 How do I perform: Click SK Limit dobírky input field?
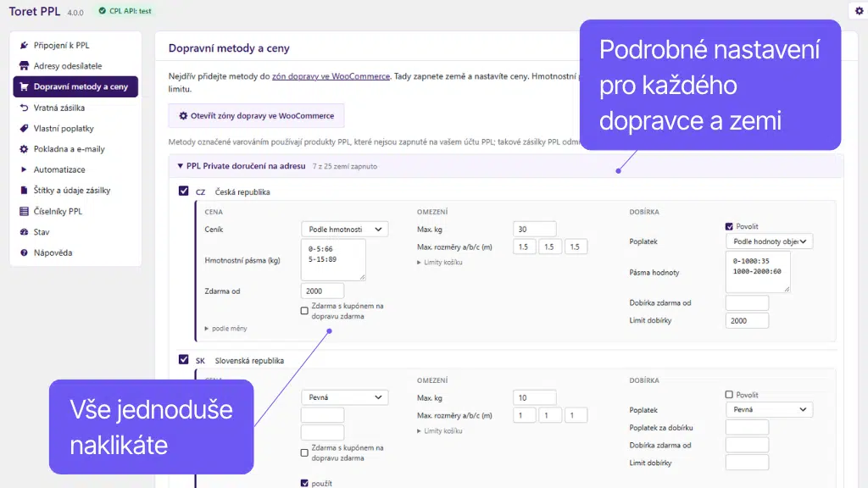pos(747,463)
